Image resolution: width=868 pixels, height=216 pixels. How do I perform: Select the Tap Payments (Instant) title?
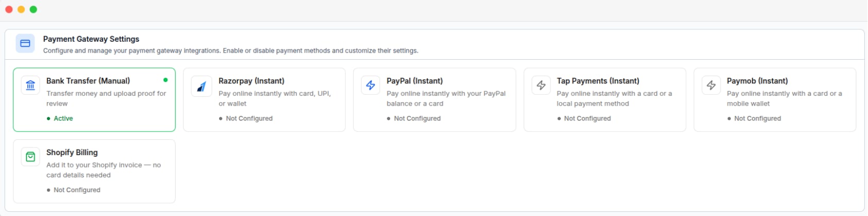pos(598,81)
